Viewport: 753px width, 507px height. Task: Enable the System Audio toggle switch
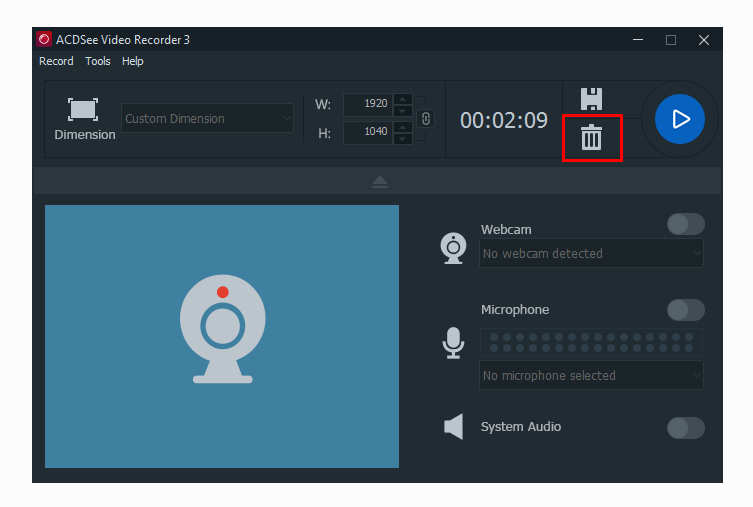coord(686,428)
